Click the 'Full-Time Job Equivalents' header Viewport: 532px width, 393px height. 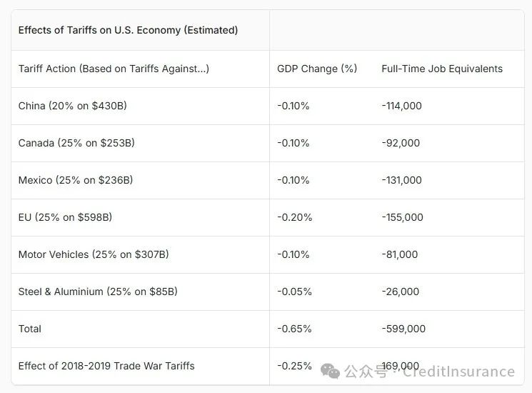[442, 69]
